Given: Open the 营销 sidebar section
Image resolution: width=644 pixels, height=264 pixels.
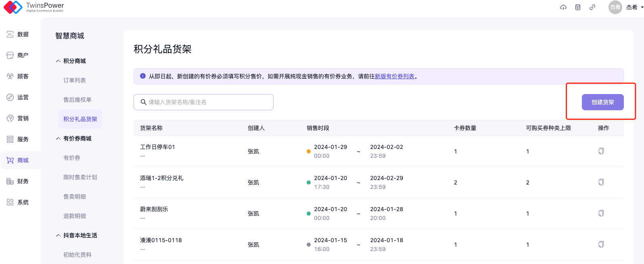Looking at the screenshot, I should [18, 118].
